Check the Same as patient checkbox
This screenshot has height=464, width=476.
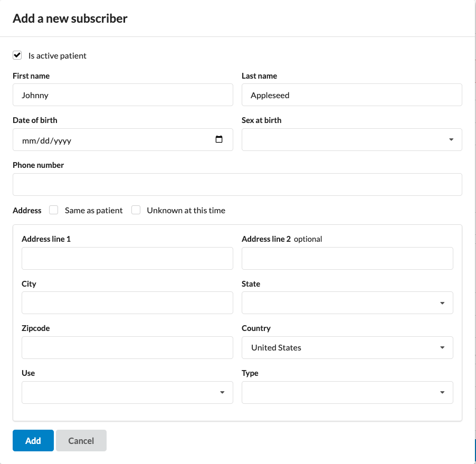53,210
